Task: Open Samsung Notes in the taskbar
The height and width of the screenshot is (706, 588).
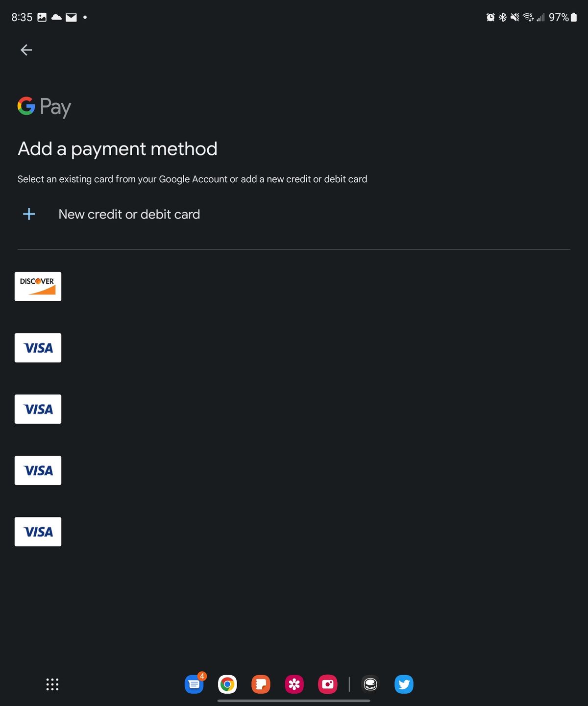Action: tap(261, 684)
